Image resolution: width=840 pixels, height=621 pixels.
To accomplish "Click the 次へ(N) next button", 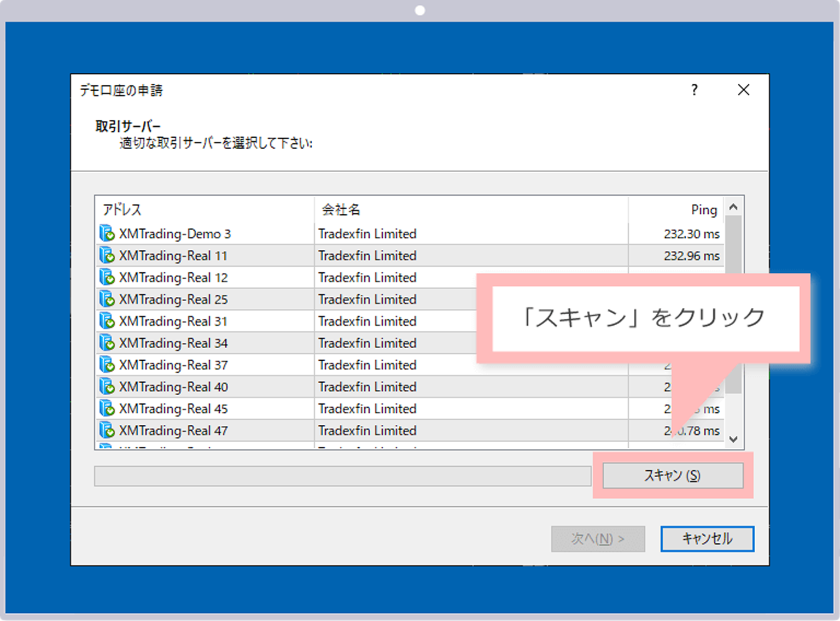I will coord(598,539).
